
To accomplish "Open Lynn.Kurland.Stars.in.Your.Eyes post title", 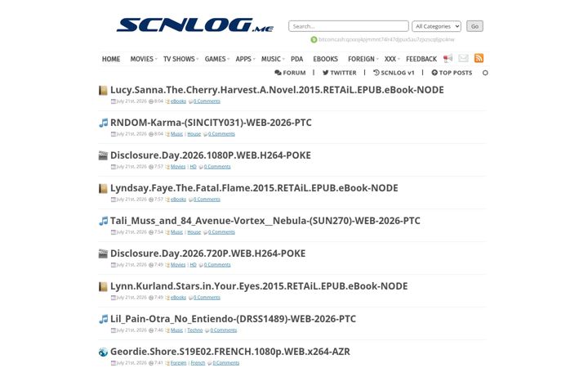I will pyautogui.click(x=259, y=286).
